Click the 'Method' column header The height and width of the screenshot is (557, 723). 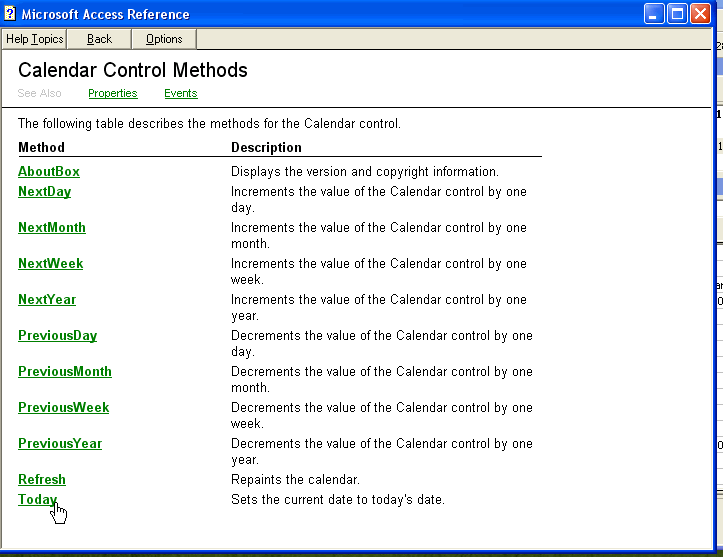point(41,148)
